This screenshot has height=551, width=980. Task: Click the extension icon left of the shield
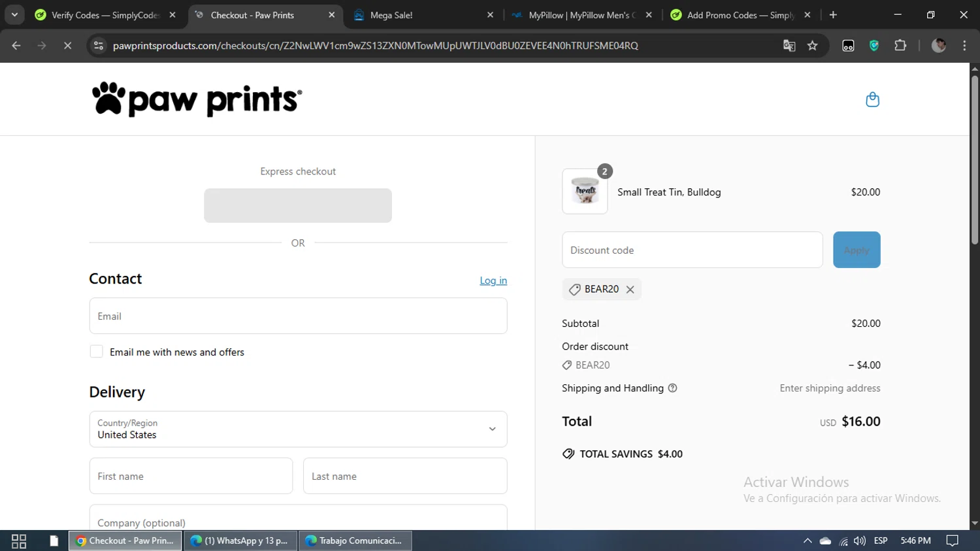pyautogui.click(x=848, y=45)
